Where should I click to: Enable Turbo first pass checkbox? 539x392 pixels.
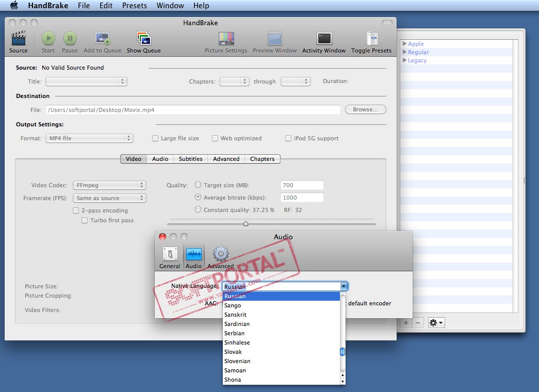[85, 220]
